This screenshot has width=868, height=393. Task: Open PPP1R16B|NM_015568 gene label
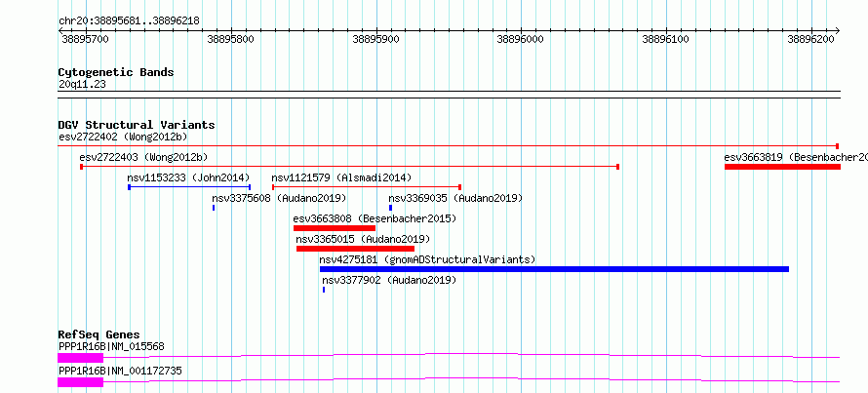click(111, 346)
